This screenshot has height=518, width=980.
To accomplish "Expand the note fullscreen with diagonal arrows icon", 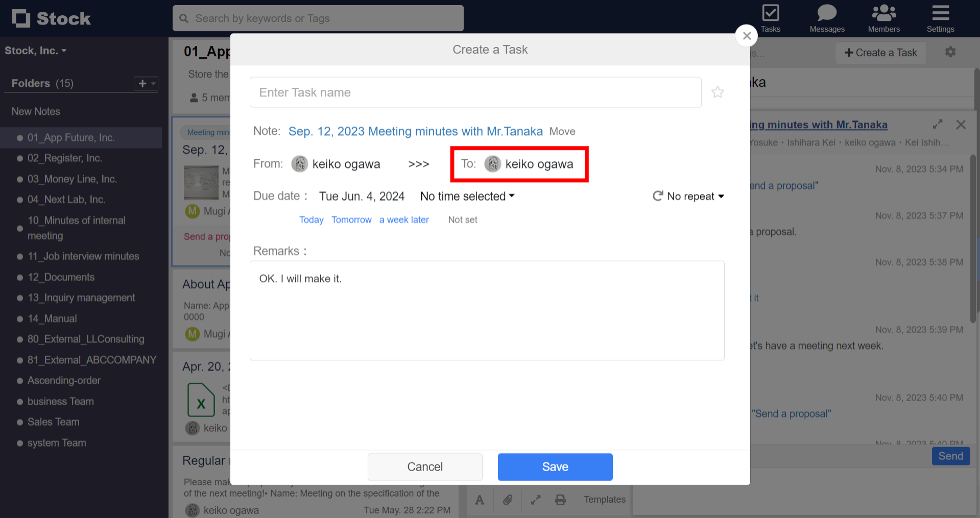I will [x=535, y=500].
